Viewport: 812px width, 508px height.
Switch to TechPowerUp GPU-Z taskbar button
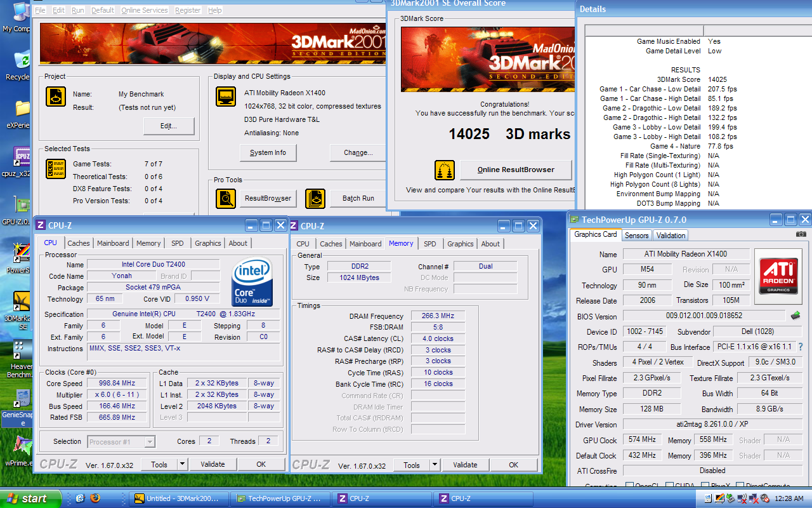(x=281, y=498)
